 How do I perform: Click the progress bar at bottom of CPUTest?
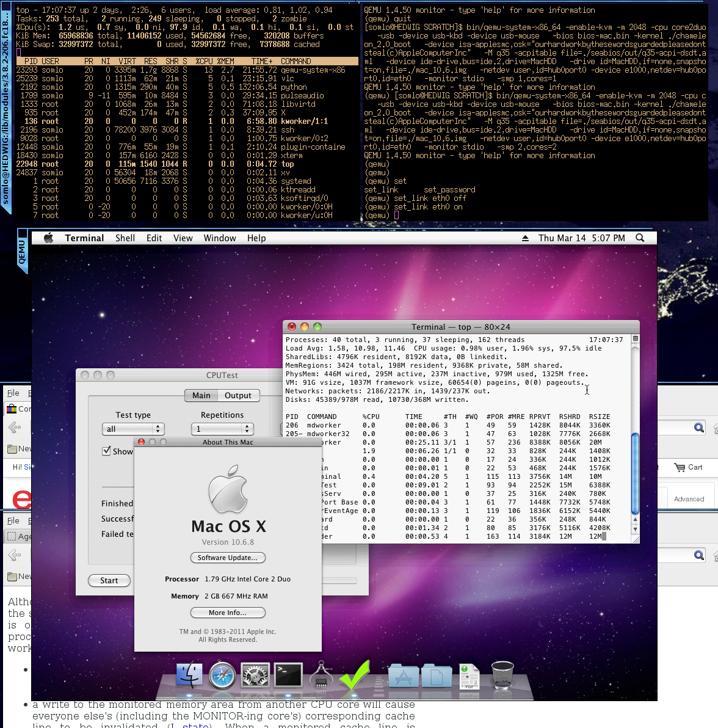pos(339,580)
